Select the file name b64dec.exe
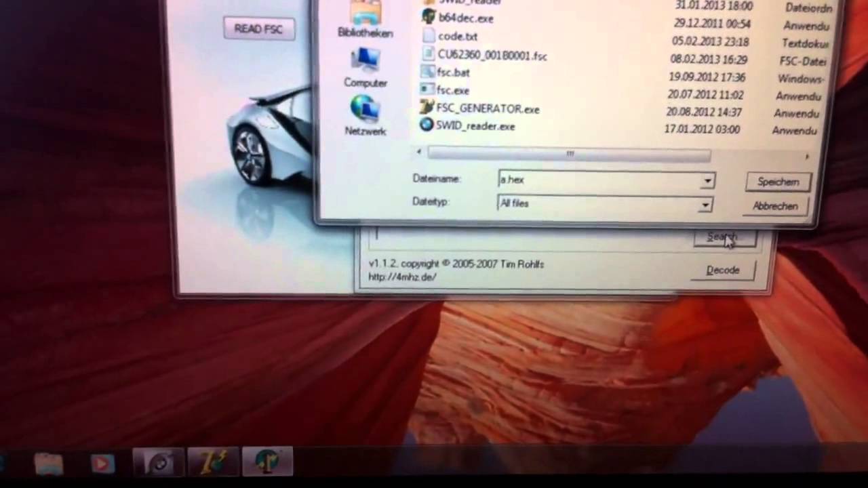 466,18
